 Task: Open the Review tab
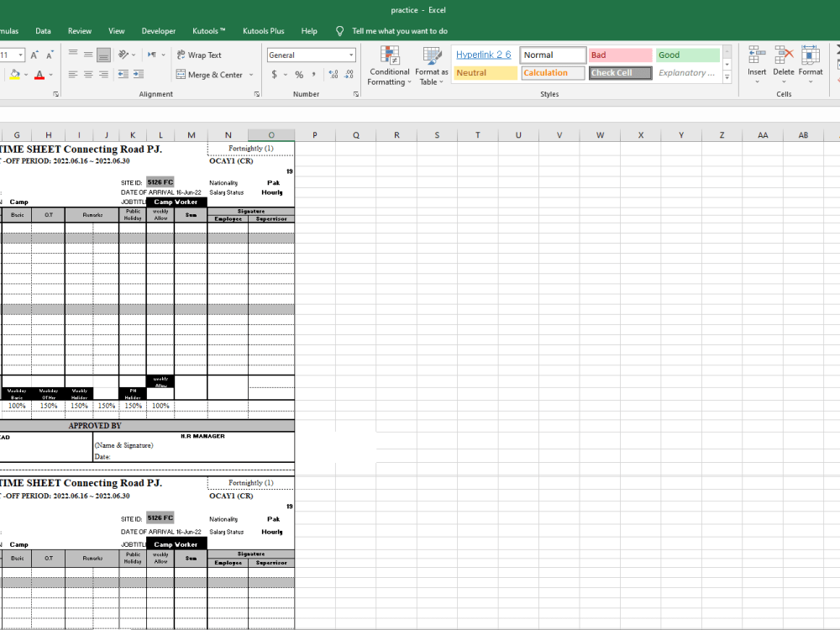[x=79, y=31]
